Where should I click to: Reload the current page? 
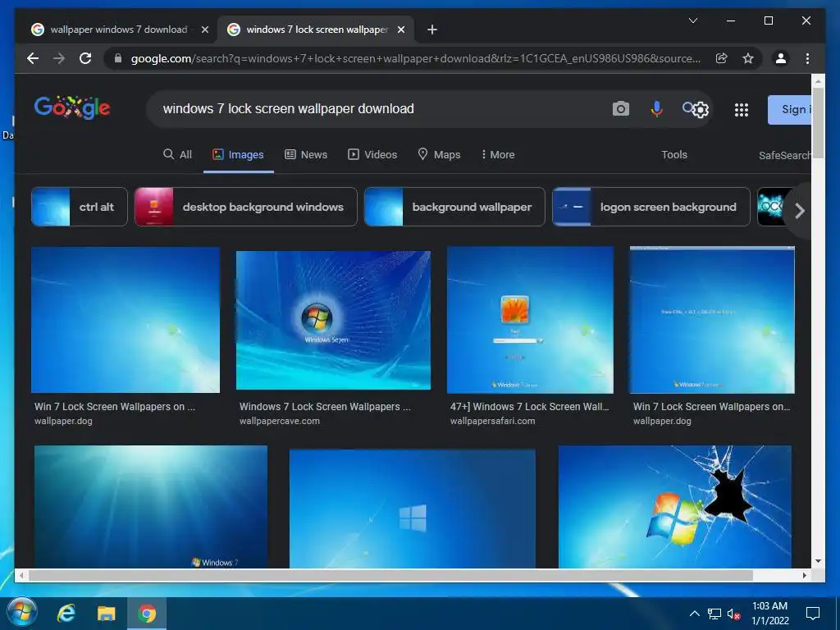tap(85, 58)
